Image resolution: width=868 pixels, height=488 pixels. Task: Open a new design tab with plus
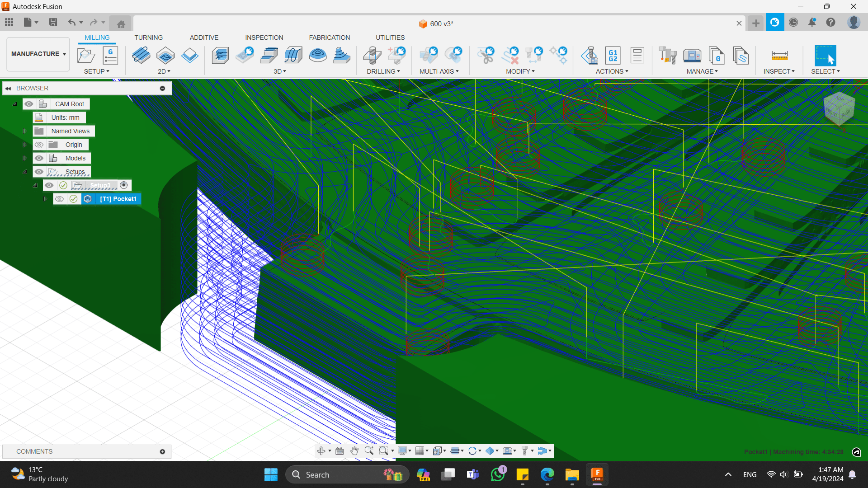[755, 23]
